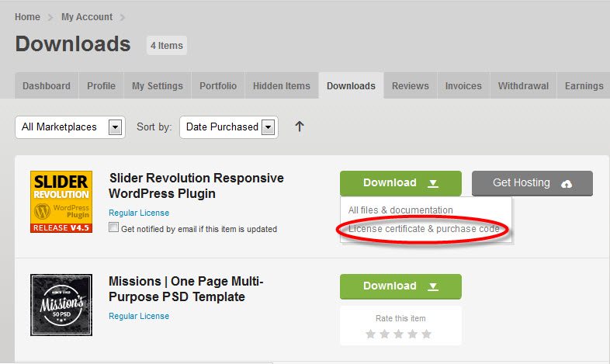Open the Date Purchased sort dropdown
Image resolution: width=610 pixels, height=364 pixels.
(x=229, y=127)
